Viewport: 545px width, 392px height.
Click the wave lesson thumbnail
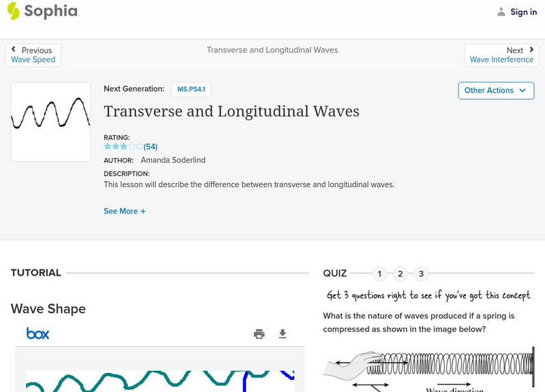[50, 122]
